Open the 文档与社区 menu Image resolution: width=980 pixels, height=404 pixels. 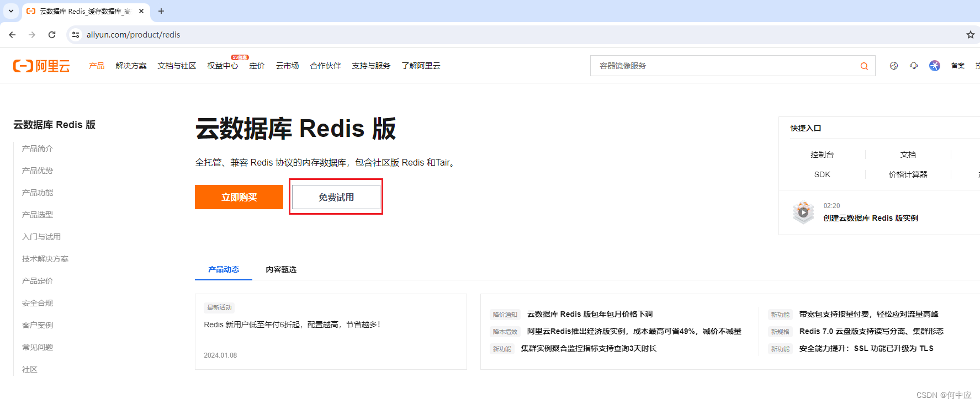point(177,66)
